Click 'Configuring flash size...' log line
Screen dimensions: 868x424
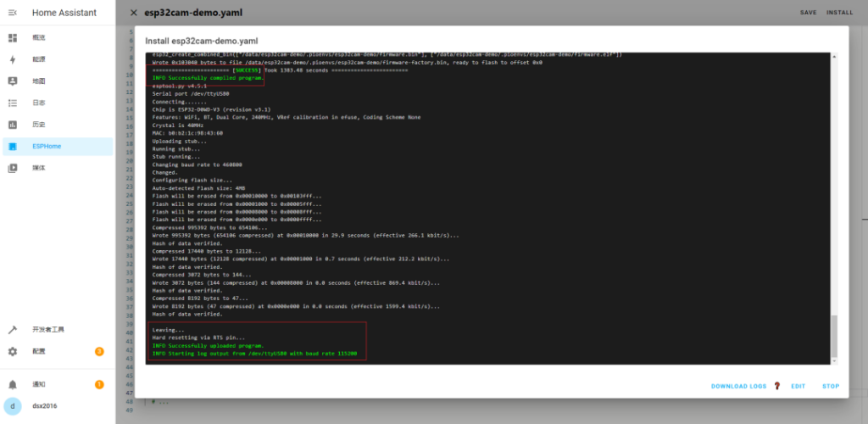(192, 181)
